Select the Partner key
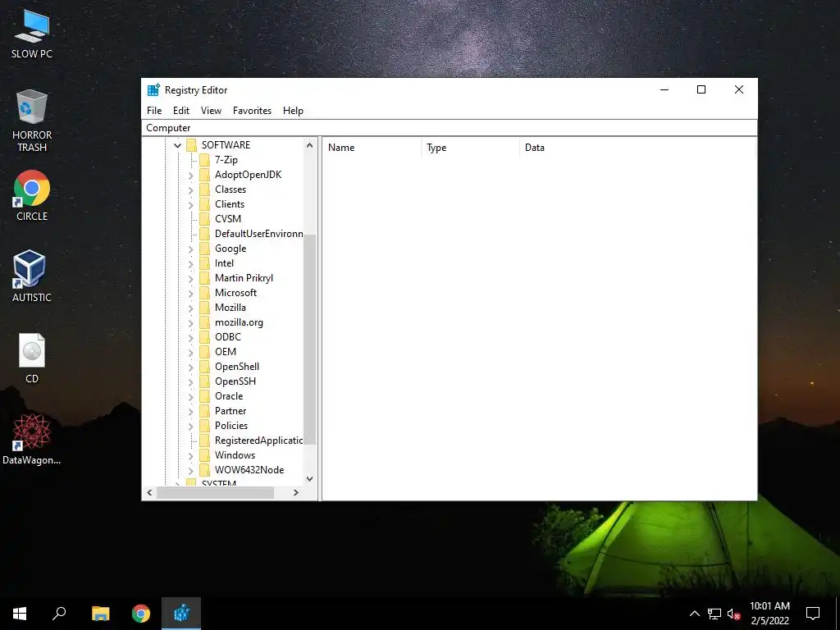 point(231,411)
